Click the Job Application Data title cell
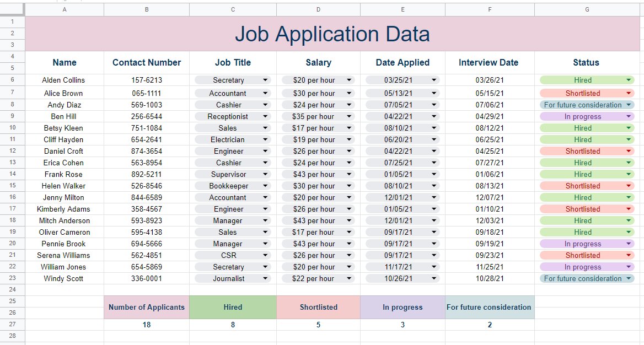 pyautogui.click(x=332, y=34)
